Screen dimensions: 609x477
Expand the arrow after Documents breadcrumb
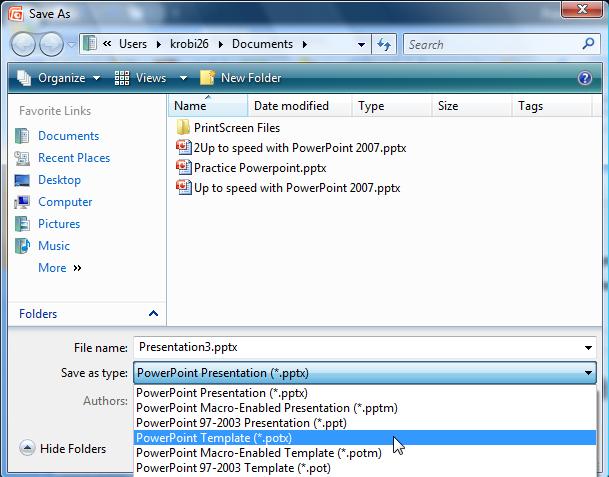click(305, 44)
